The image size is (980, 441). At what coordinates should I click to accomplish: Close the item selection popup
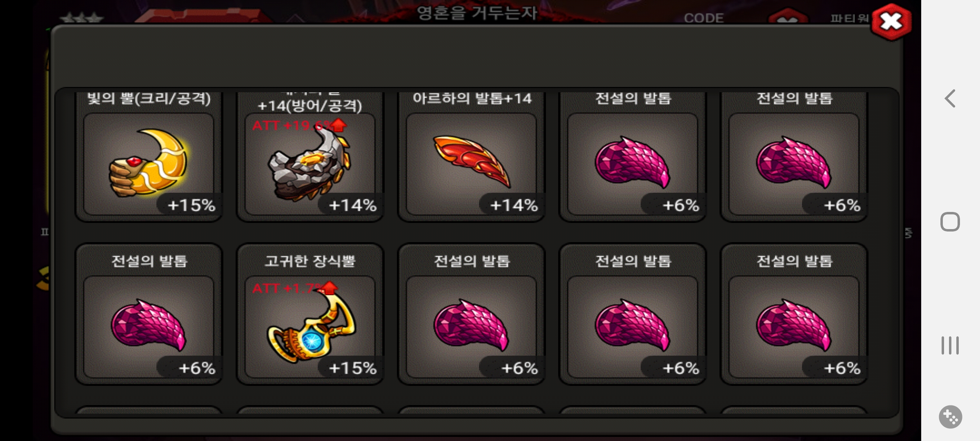pos(891,22)
